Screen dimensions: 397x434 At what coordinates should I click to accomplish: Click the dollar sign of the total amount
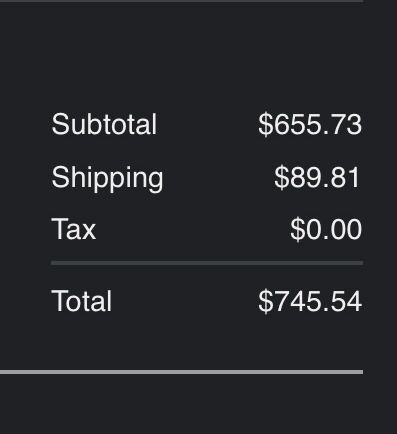point(265,301)
